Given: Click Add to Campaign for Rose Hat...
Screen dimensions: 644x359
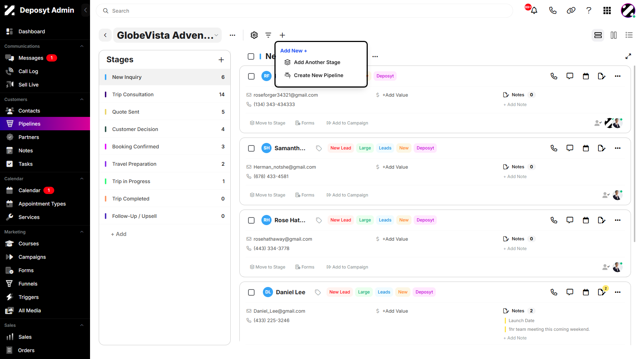Looking at the screenshot, I should pyautogui.click(x=347, y=267).
